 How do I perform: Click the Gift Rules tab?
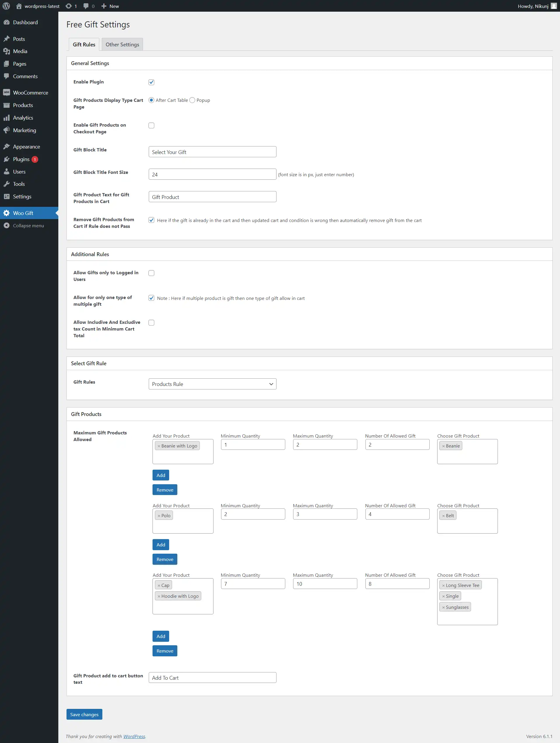click(83, 44)
